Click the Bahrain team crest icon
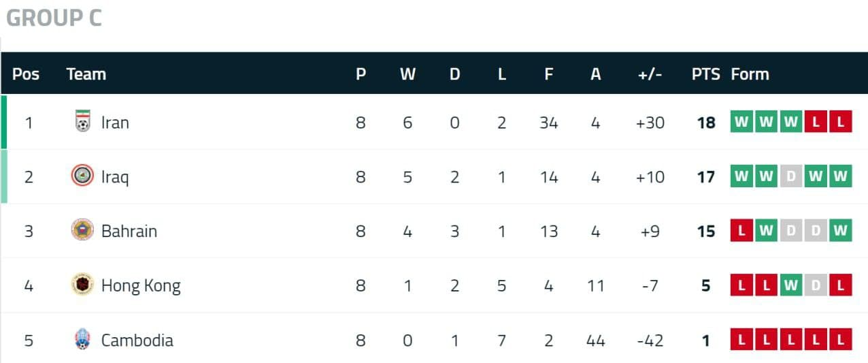 (x=82, y=230)
